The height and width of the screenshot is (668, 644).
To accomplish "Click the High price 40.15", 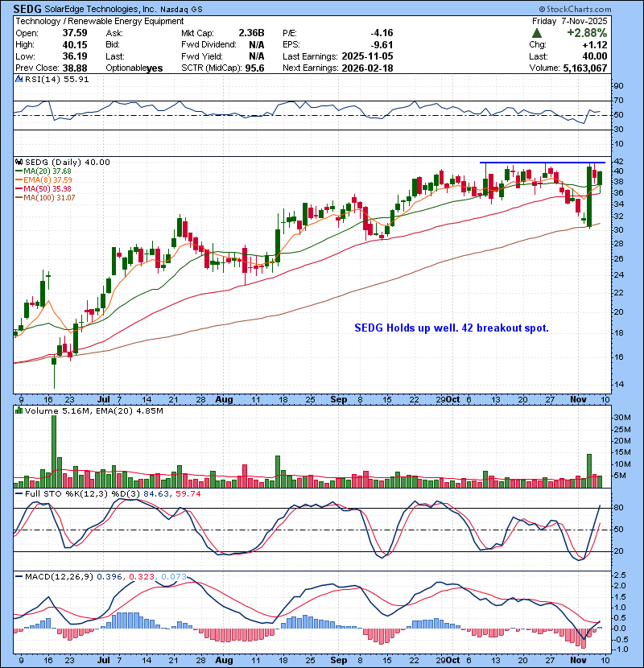I will (x=75, y=45).
